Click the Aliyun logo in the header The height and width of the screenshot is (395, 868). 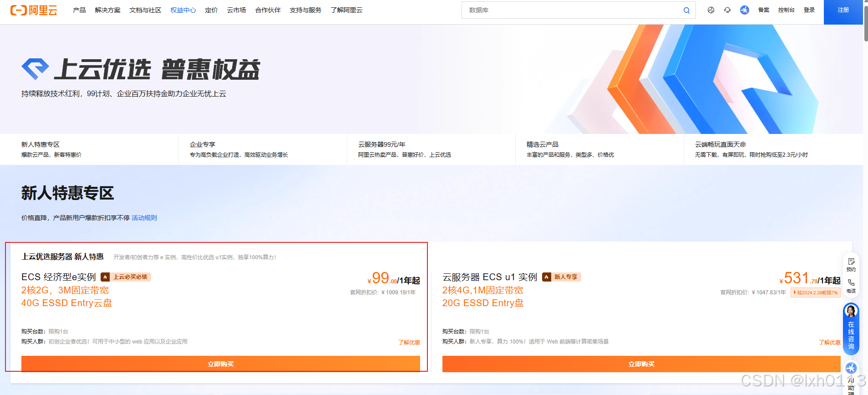coord(34,10)
